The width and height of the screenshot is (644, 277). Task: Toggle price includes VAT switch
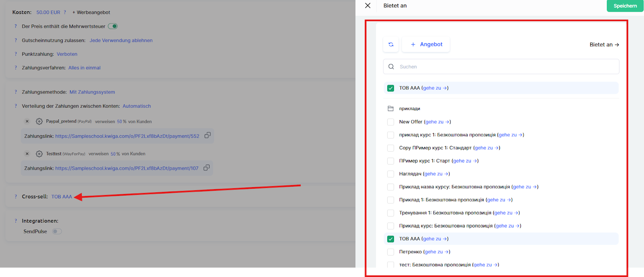113,26
